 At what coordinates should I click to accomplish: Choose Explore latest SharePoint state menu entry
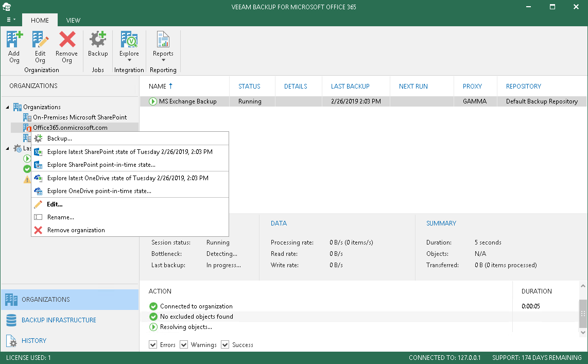130,152
